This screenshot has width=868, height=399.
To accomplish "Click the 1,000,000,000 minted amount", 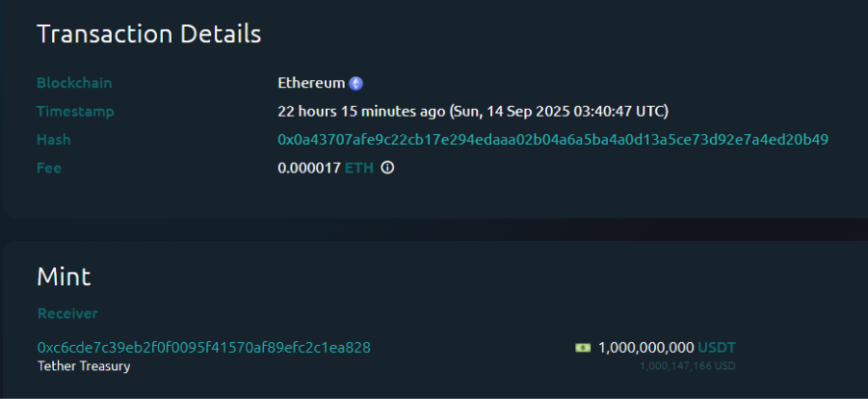I will click(645, 347).
